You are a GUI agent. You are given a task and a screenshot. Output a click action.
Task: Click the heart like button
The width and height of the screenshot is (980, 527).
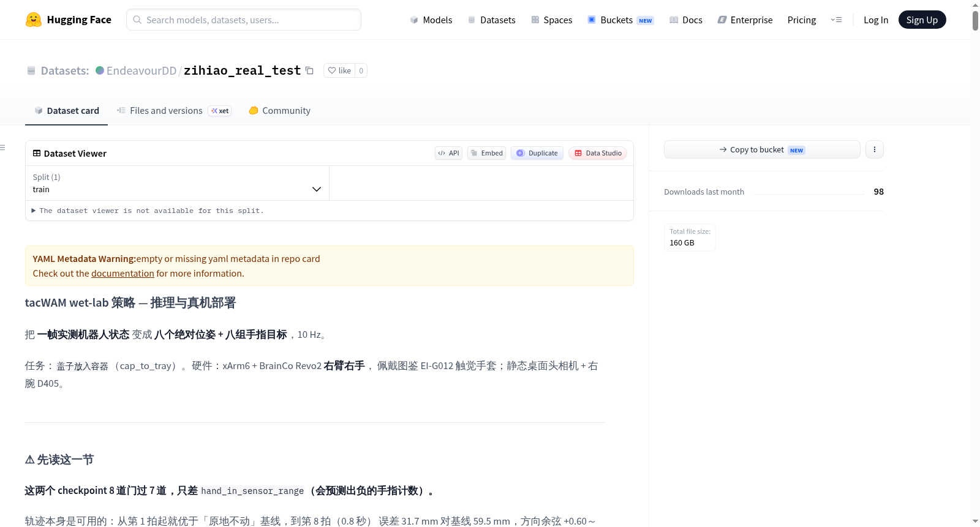[x=339, y=70]
